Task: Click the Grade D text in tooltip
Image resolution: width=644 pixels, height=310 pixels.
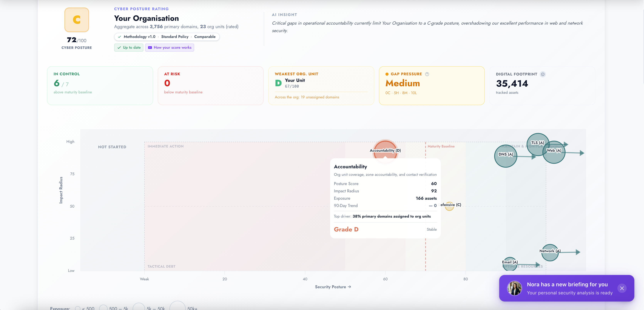Action: point(346,229)
